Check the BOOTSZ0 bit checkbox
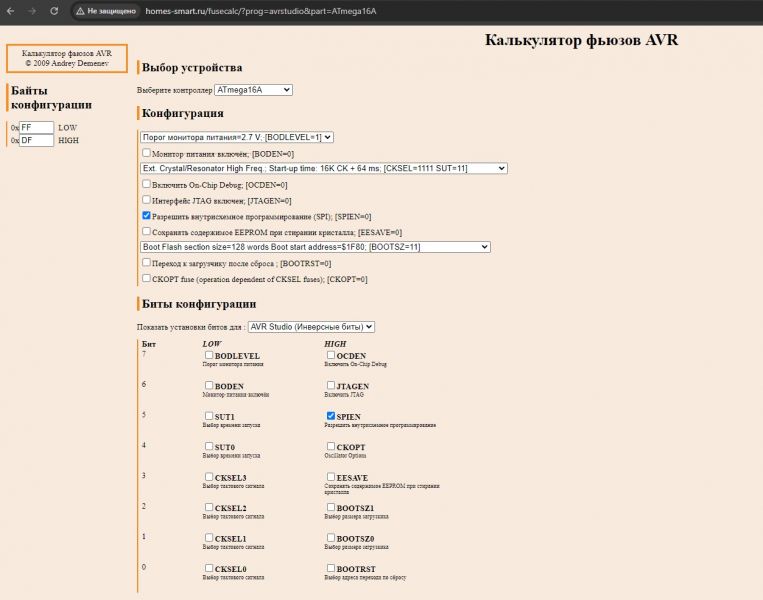Screen dimensions: 763x600 click(331, 538)
